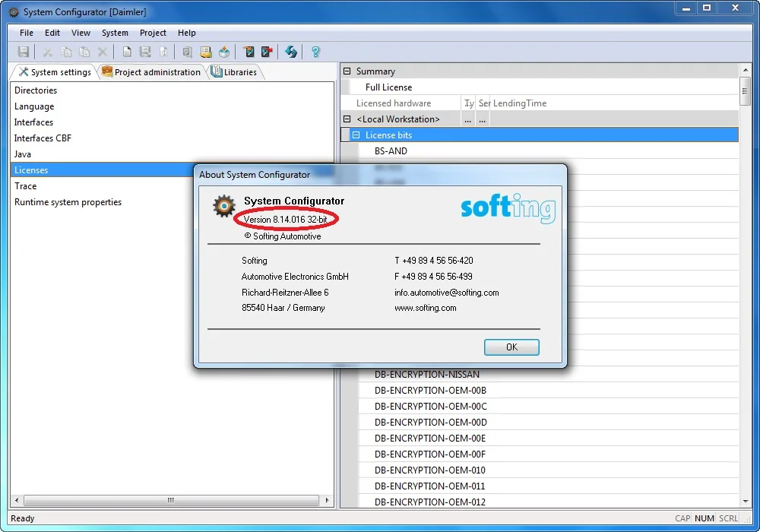Select Language in the settings list

click(172, 106)
